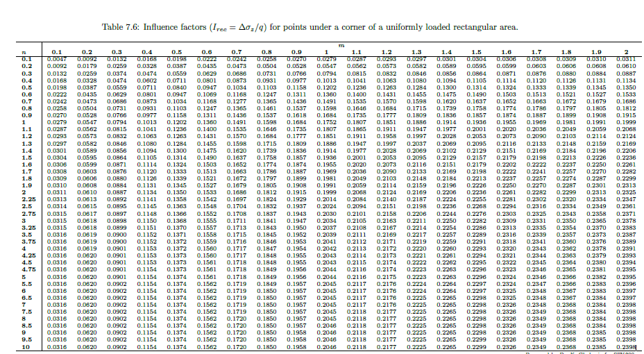This screenshot has height=354, width=644.
Task: Click row label n = 2.75
Action: tap(28, 214)
